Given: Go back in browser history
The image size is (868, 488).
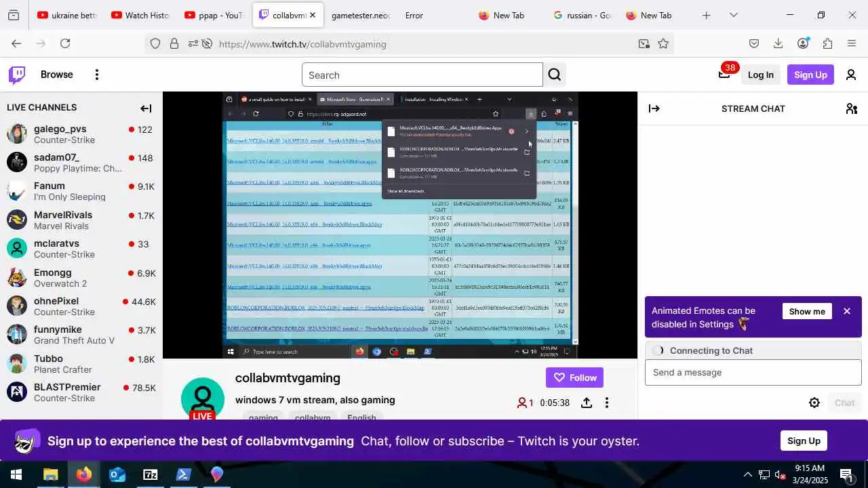Looking at the screenshot, I should click(16, 43).
